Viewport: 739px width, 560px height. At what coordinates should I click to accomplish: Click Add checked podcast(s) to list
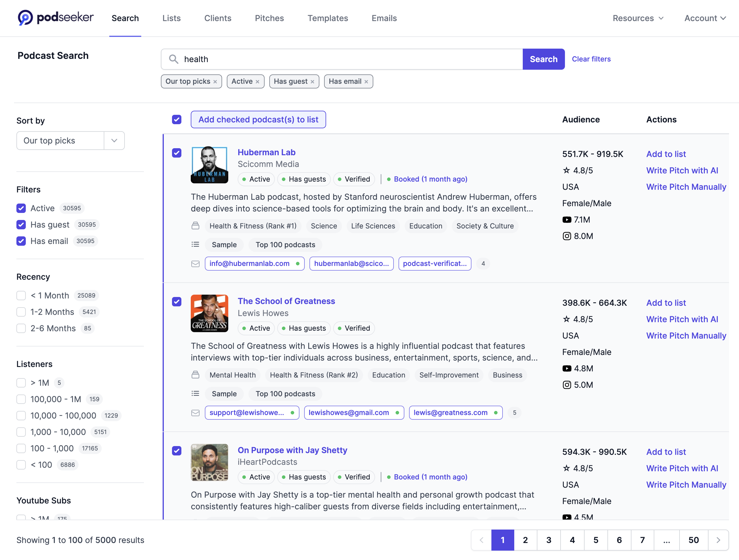click(x=258, y=119)
